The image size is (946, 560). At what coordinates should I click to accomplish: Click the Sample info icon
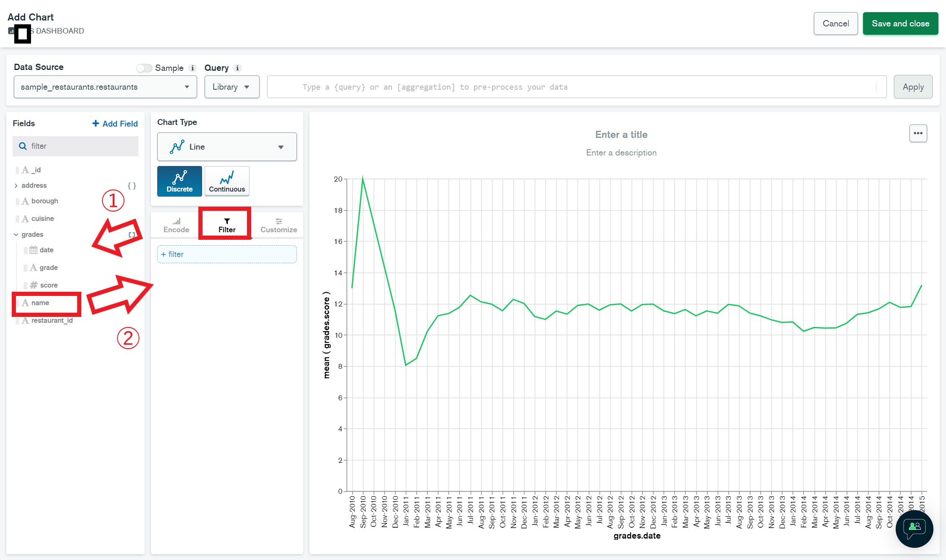click(x=192, y=68)
